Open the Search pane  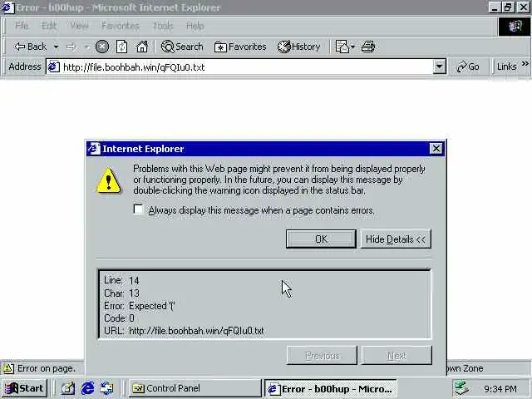[x=182, y=47]
